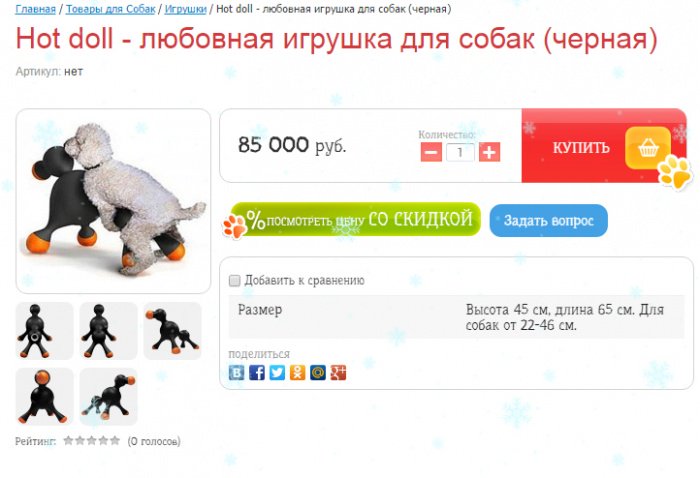
Task: Share on Odnoklassniki orange icon
Action: pos(297,372)
